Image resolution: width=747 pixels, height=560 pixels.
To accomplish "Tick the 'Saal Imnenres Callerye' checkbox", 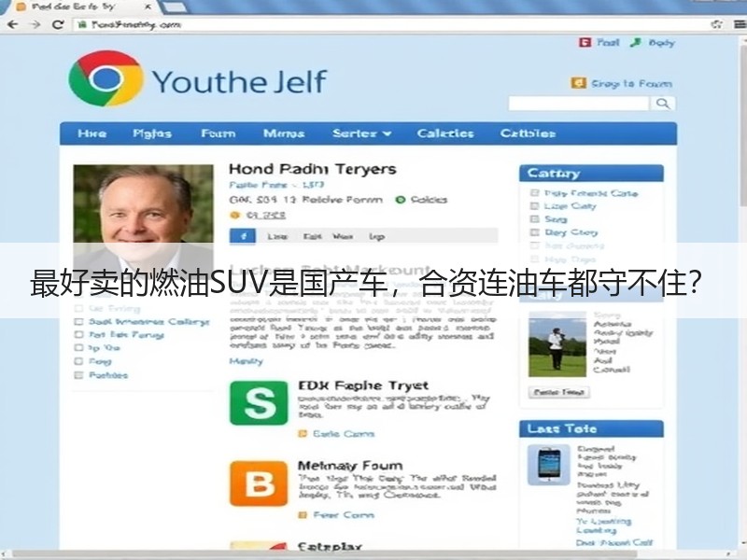I will (79, 321).
